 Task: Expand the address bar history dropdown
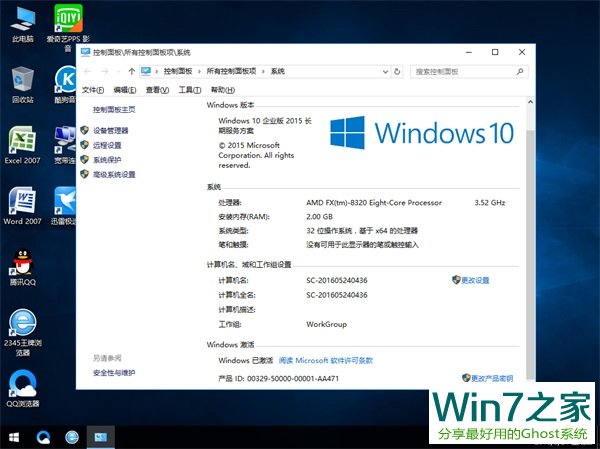coord(385,72)
